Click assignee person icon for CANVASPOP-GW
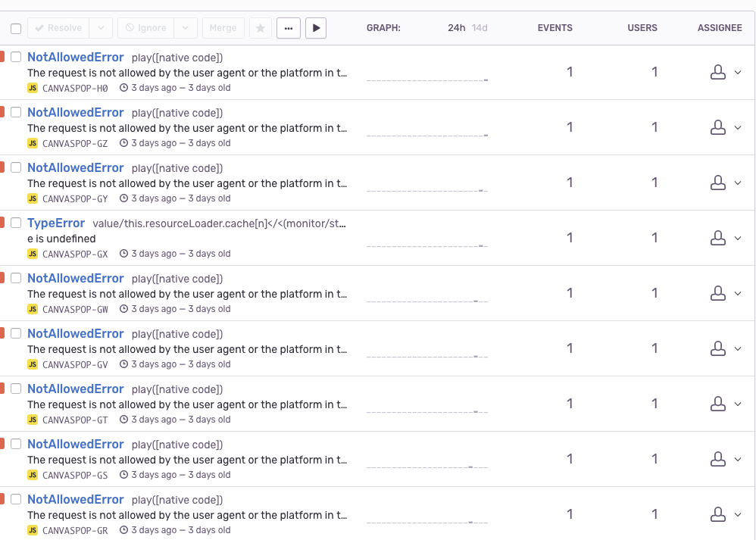Screen dimensions: 756x540 (718, 293)
